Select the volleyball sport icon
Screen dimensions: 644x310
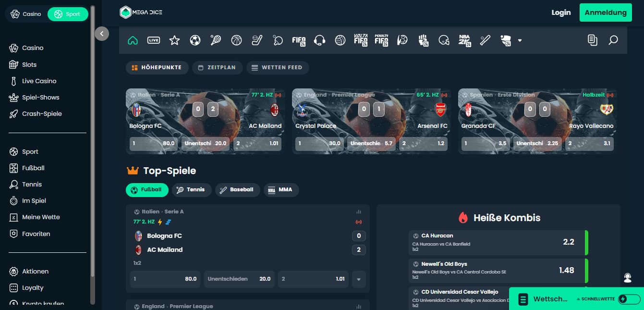[340, 40]
